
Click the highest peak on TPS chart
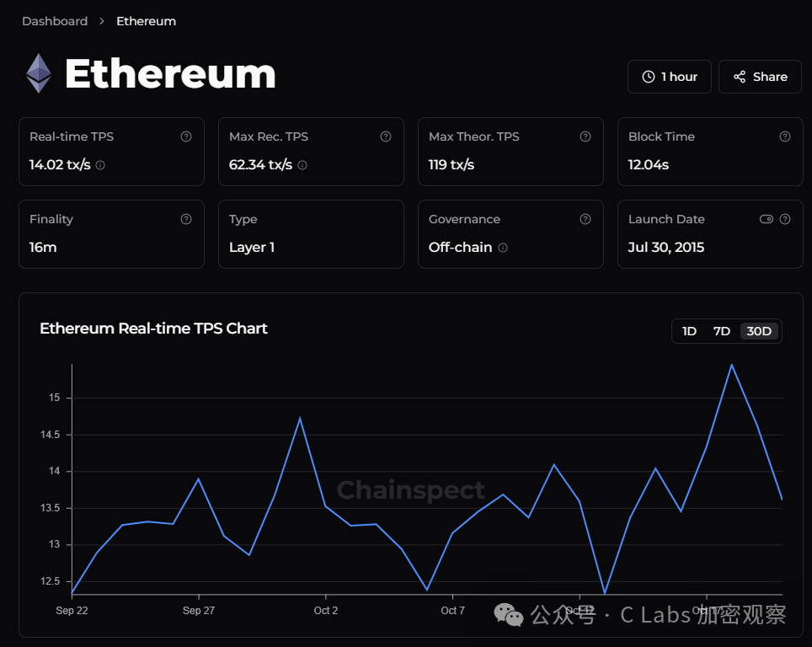coord(732,365)
